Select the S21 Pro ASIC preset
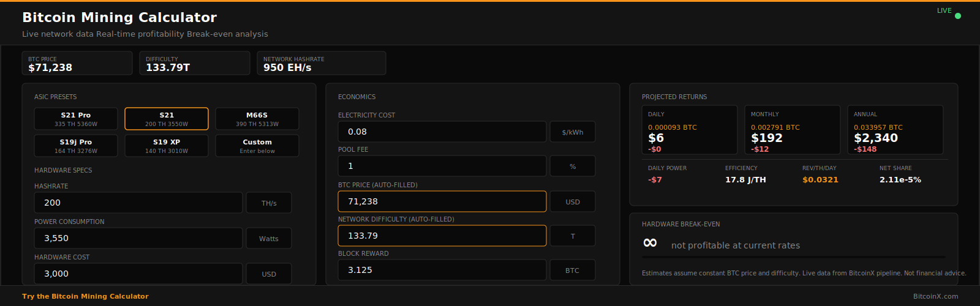The height and width of the screenshot is (306, 980). point(76,119)
